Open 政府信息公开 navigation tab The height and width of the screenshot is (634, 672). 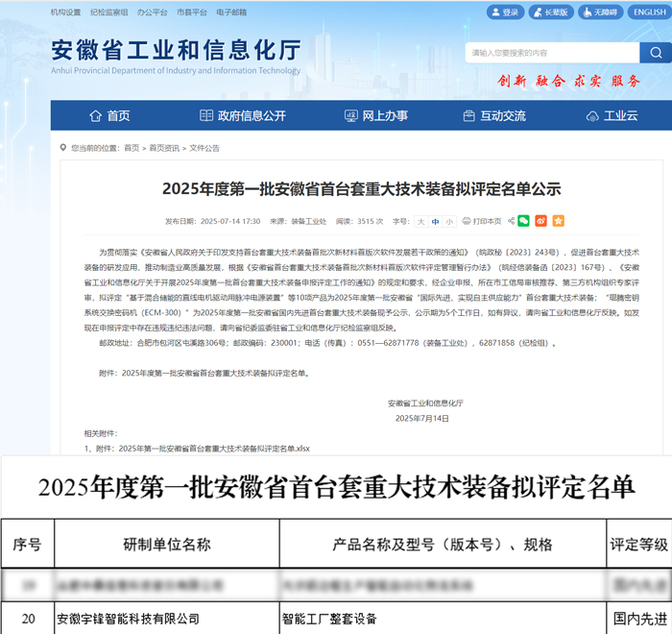pyautogui.click(x=243, y=115)
